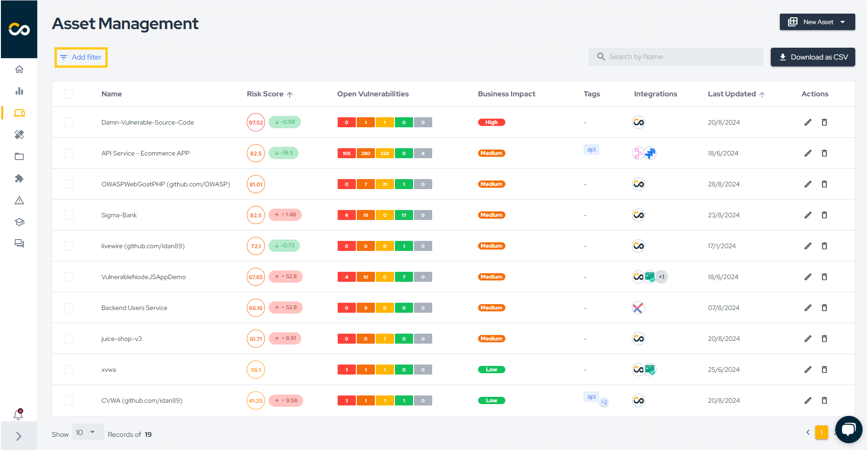
Task: Open the folder icon in sidebar
Action: click(19, 156)
